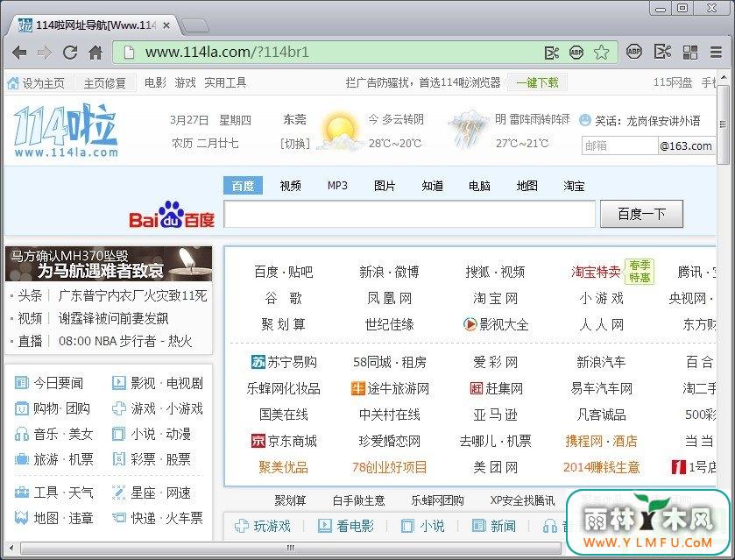Open the browser main menu icon
This screenshot has height=560, width=735.
point(716,52)
